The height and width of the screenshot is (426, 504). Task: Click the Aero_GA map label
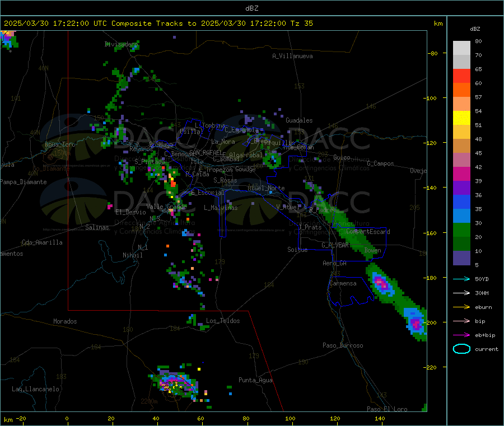coord(334,264)
